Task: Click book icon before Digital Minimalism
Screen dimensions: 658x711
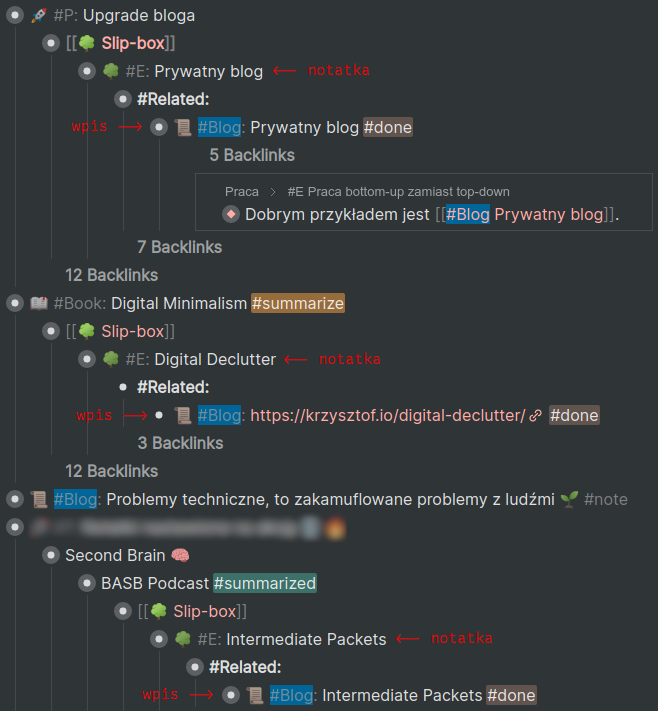Action: pyautogui.click(x=39, y=303)
